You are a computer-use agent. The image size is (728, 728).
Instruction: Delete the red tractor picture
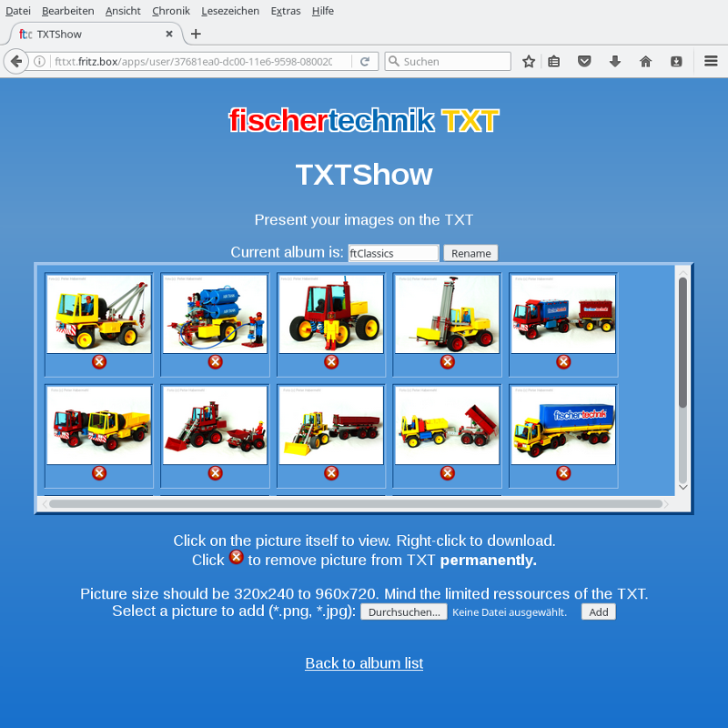(x=331, y=361)
